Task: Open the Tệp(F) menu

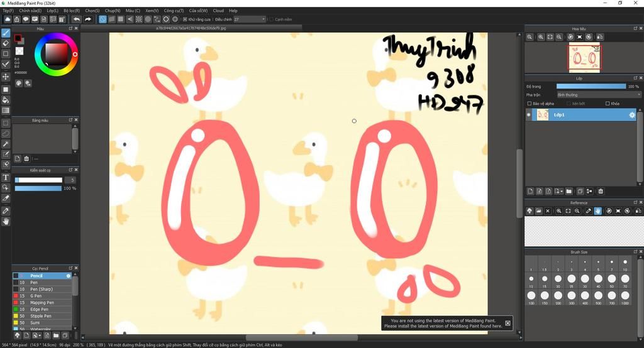Action: [x=8, y=11]
